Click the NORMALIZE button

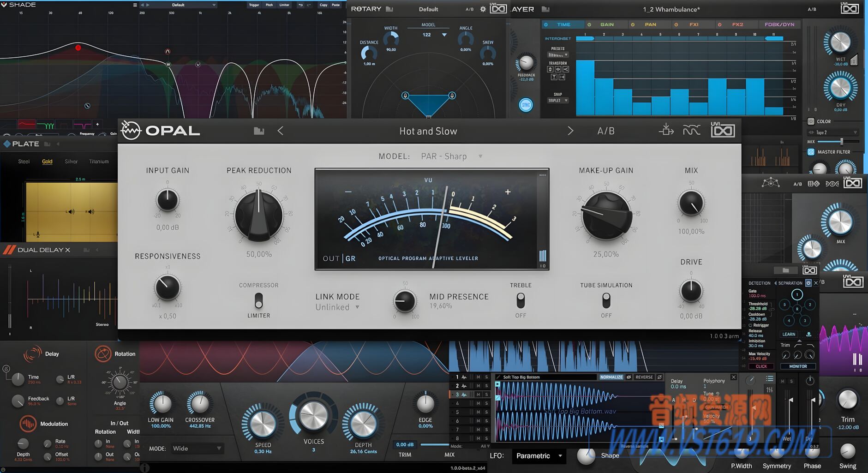pos(611,377)
